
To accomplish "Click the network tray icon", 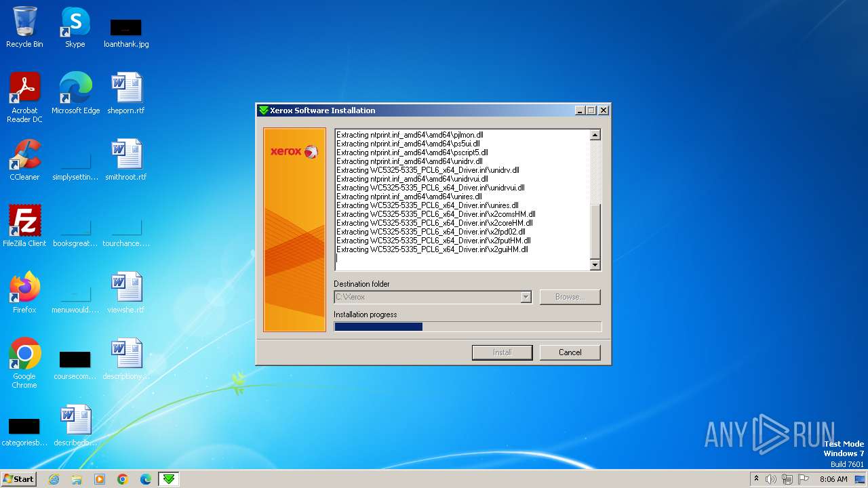I will [x=787, y=479].
